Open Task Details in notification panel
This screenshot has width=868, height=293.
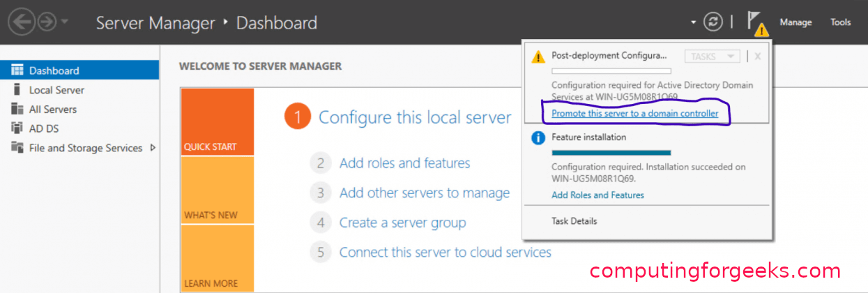(574, 221)
